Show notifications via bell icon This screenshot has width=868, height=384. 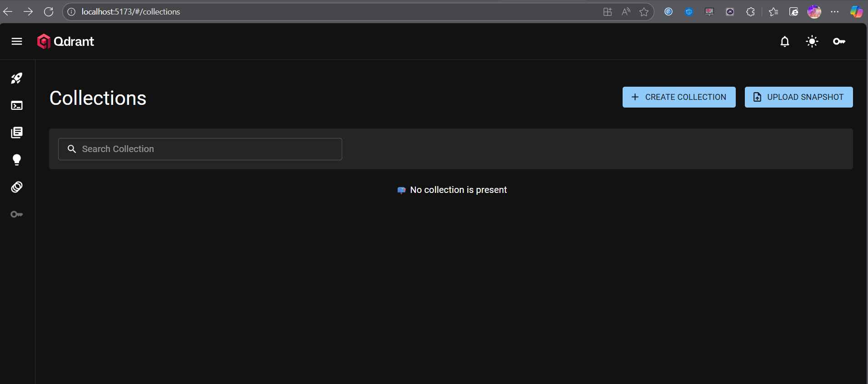[784, 41]
